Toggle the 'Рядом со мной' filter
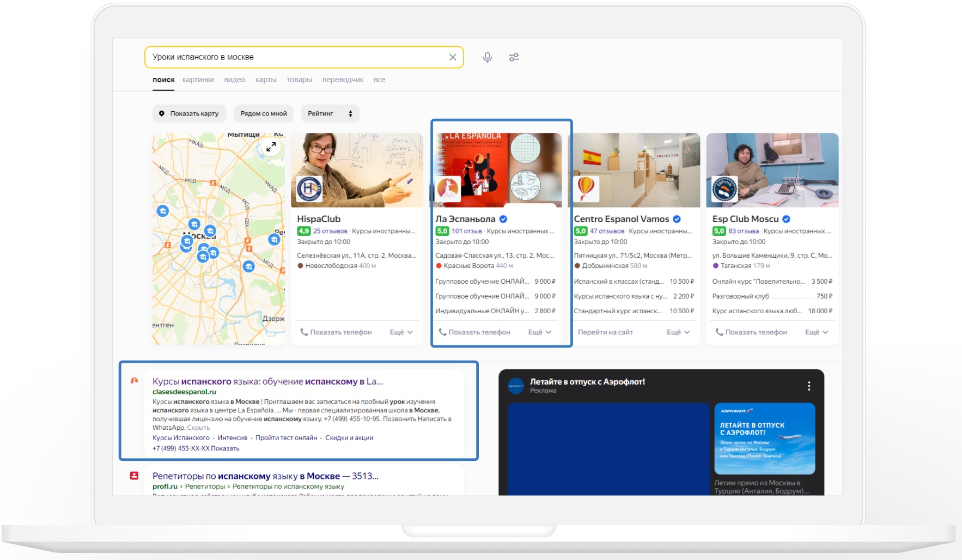 point(264,114)
